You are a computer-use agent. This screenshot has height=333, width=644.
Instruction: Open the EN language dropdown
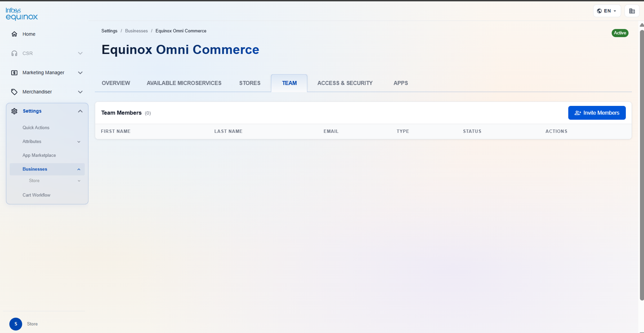[x=607, y=11]
